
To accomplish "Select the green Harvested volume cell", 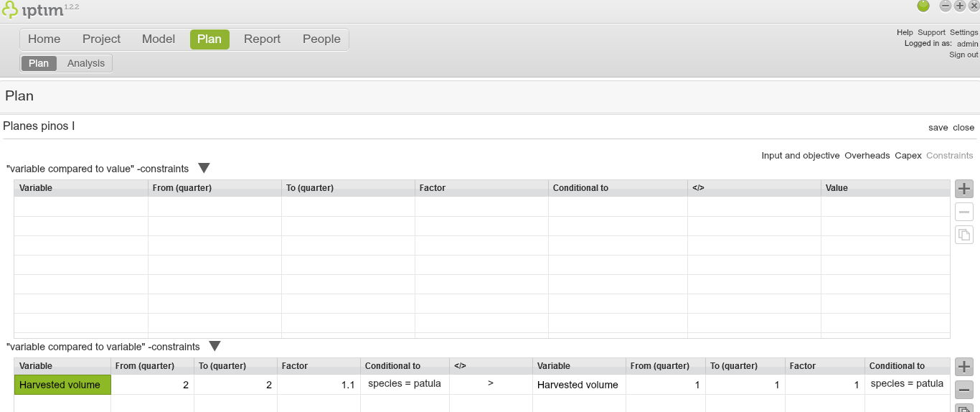I will pyautogui.click(x=62, y=385).
